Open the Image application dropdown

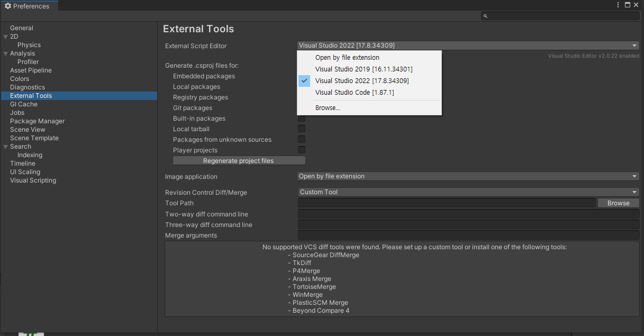(468, 176)
